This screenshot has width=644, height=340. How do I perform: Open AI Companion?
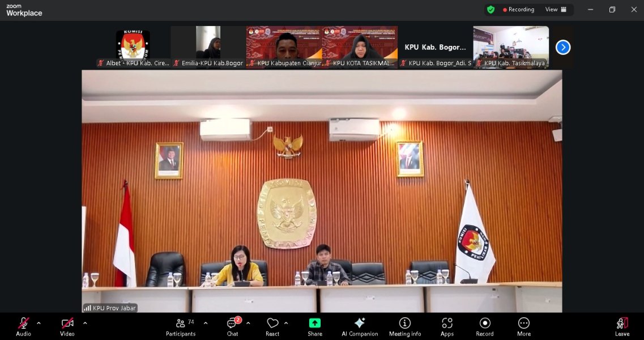[360, 326]
